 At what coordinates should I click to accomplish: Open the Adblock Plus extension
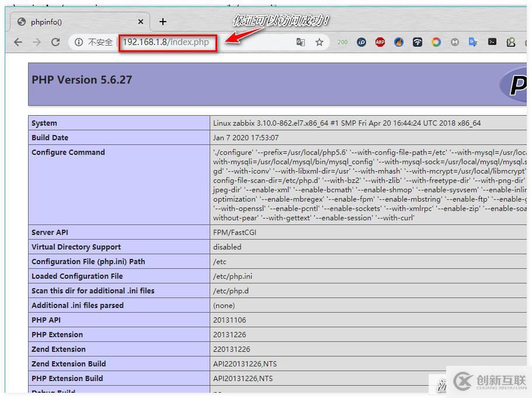(x=380, y=42)
